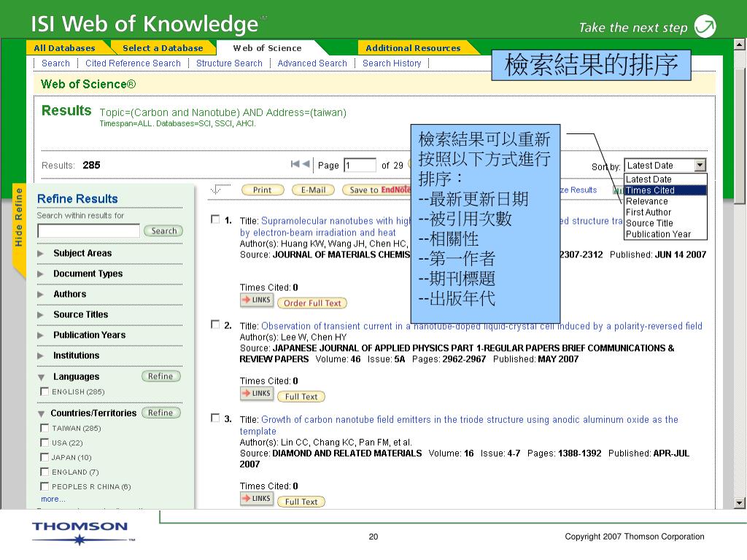Click the more... countries link

point(53,499)
